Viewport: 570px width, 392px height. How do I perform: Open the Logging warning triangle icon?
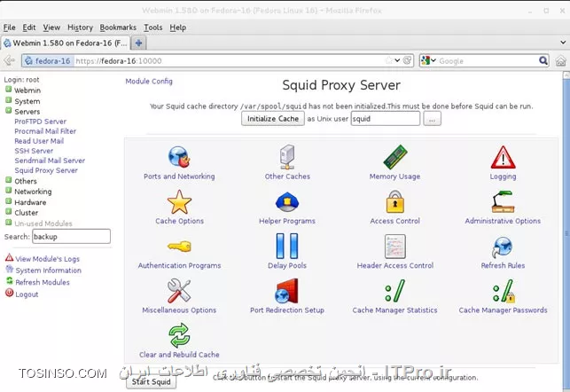pyautogui.click(x=504, y=158)
